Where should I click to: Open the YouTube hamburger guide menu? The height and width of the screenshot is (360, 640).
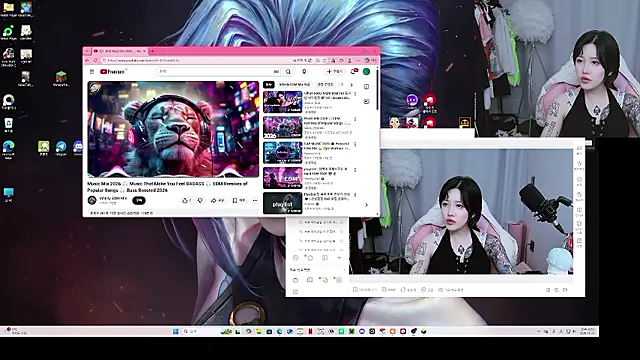(92, 72)
